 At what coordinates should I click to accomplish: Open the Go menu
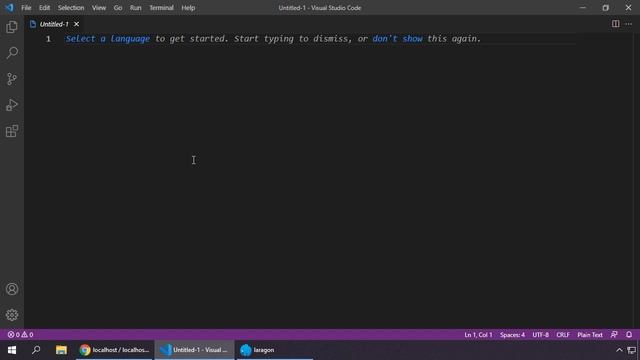[118, 8]
